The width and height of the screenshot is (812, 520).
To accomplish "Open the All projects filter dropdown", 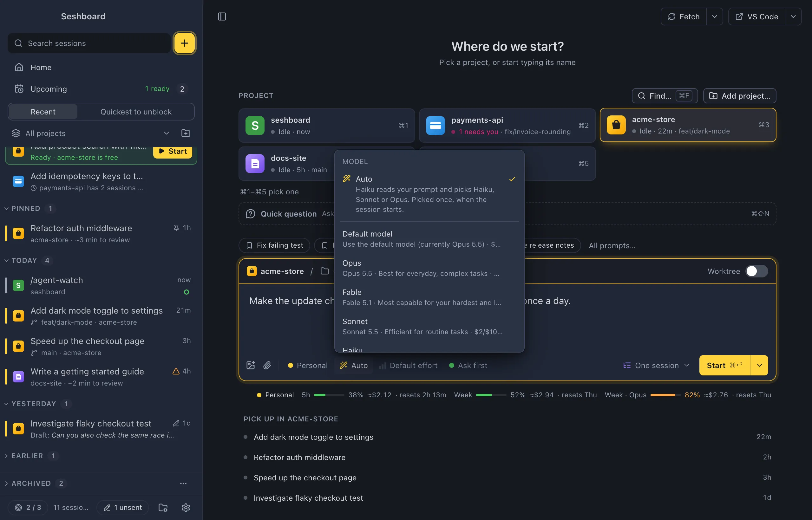I will (90, 133).
